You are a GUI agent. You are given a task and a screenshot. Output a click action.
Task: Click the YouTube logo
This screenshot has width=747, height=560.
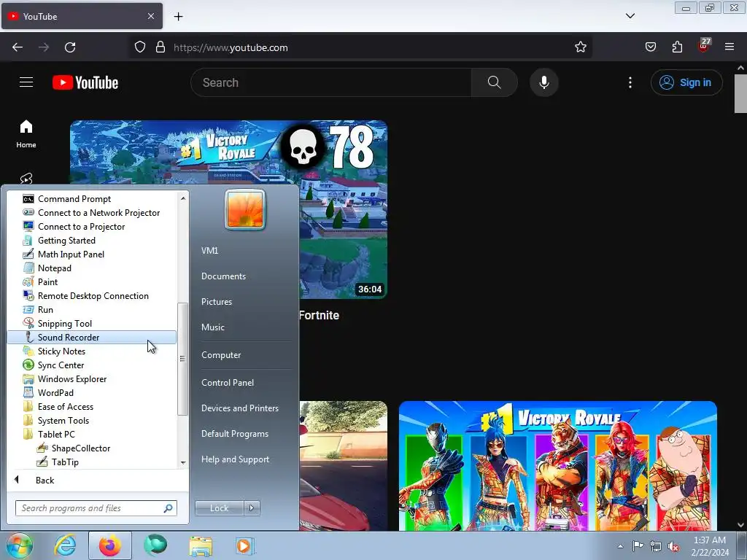click(85, 82)
